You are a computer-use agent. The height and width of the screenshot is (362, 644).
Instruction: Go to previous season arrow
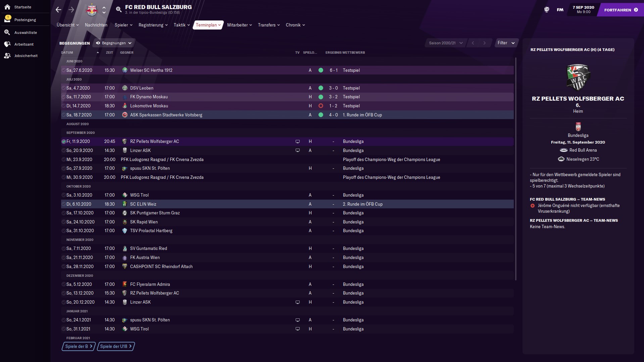pyautogui.click(x=473, y=43)
